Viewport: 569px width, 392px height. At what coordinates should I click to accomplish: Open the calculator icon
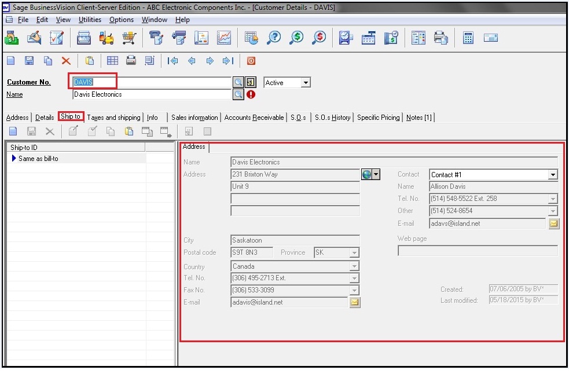coord(468,38)
